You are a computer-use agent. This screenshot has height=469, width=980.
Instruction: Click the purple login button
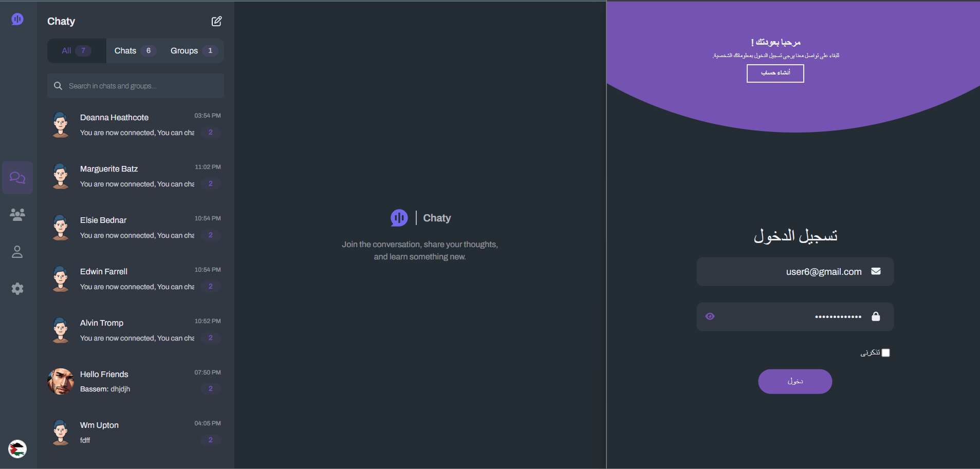(795, 382)
